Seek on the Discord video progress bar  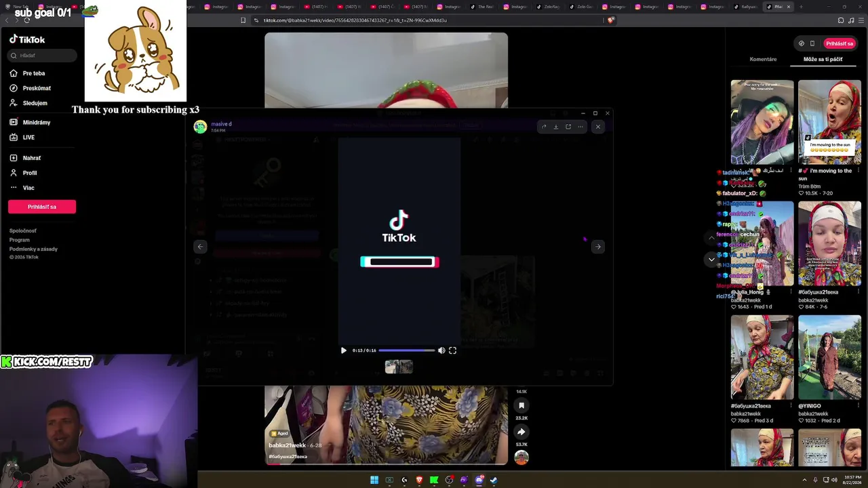[406, 350]
